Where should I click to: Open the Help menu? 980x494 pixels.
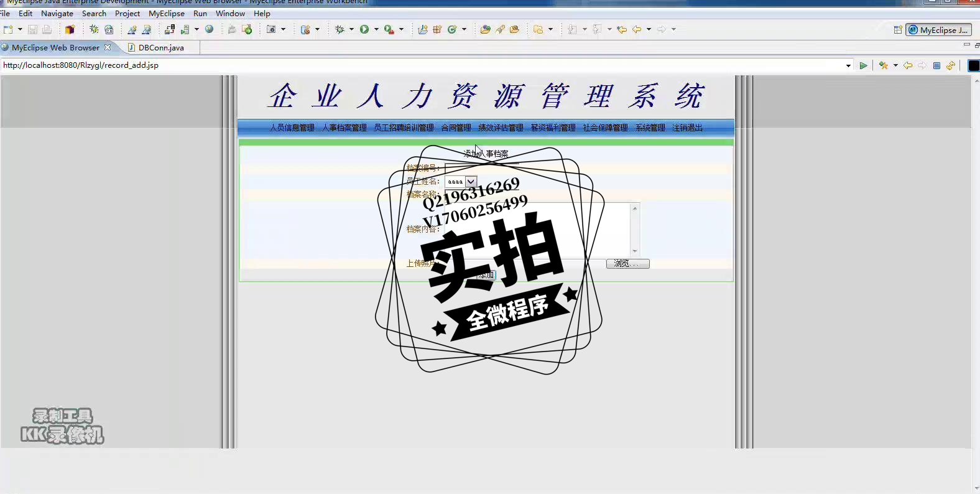262,13
